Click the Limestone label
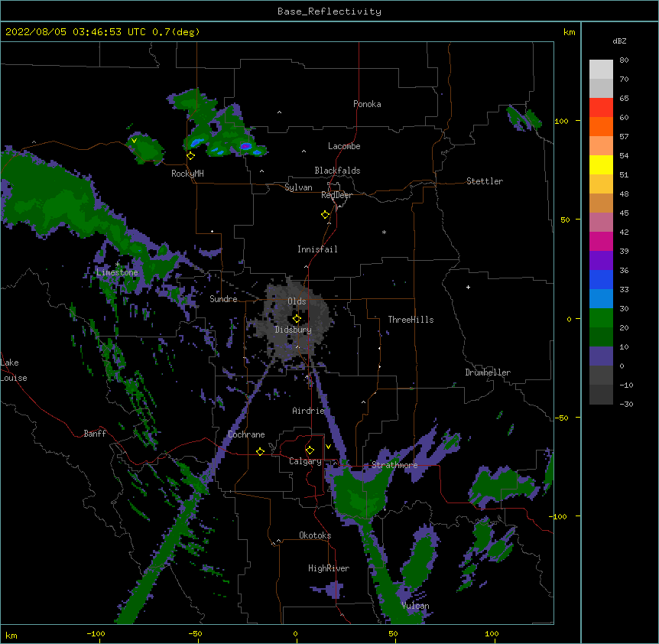659x644 pixels. pyautogui.click(x=117, y=272)
